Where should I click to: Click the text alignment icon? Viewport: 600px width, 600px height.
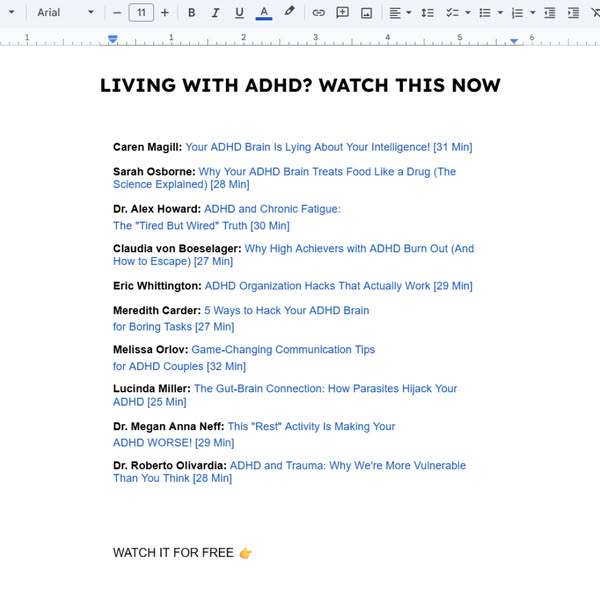[395, 13]
